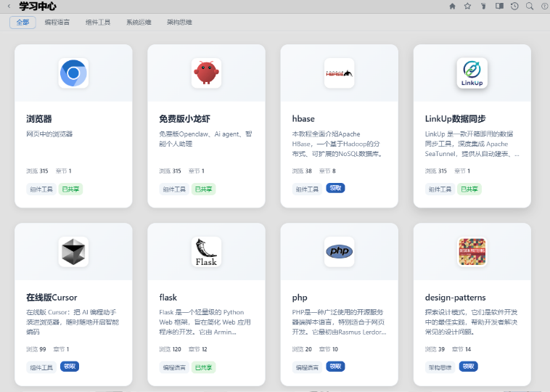Viewport: 550px width, 392px height.
Task: Open the help question-mark icon
Action: 545,6
